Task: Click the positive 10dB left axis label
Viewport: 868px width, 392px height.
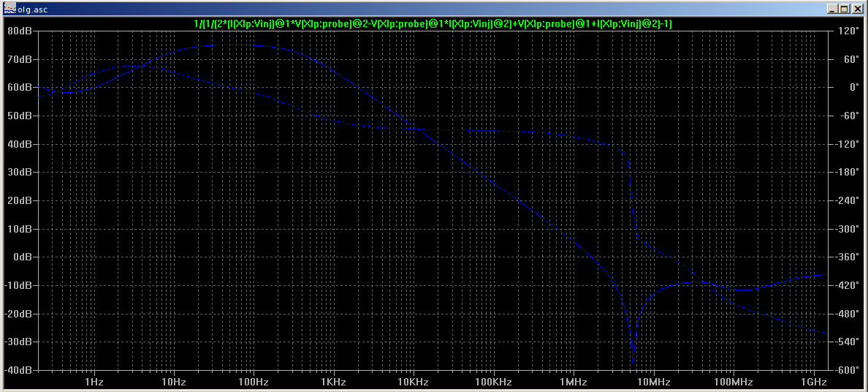Action: (21, 228)
